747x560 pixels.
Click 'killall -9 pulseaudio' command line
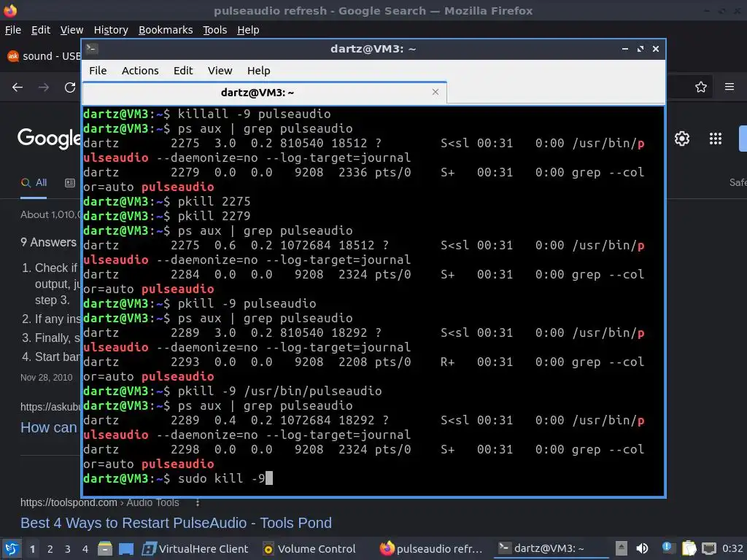[x=206, y=114]
